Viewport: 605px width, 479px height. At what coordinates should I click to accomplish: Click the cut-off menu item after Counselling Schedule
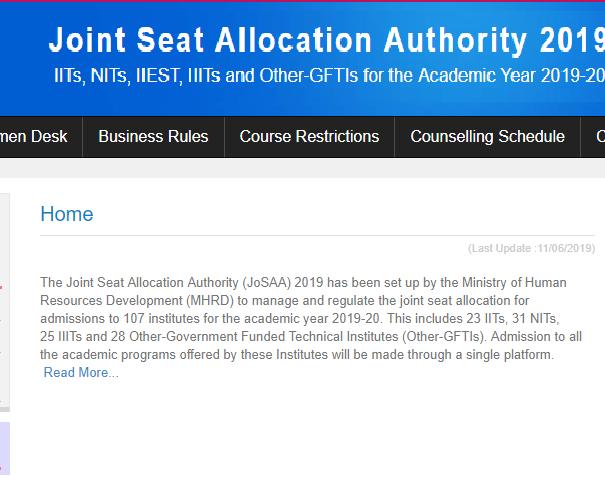click(598, 137)
